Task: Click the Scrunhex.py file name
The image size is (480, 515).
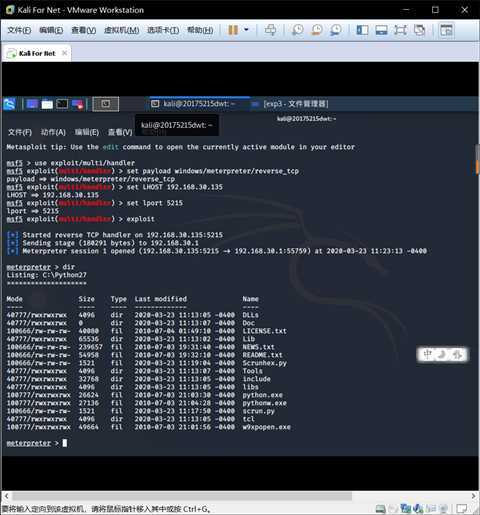Action: (265, 363)
